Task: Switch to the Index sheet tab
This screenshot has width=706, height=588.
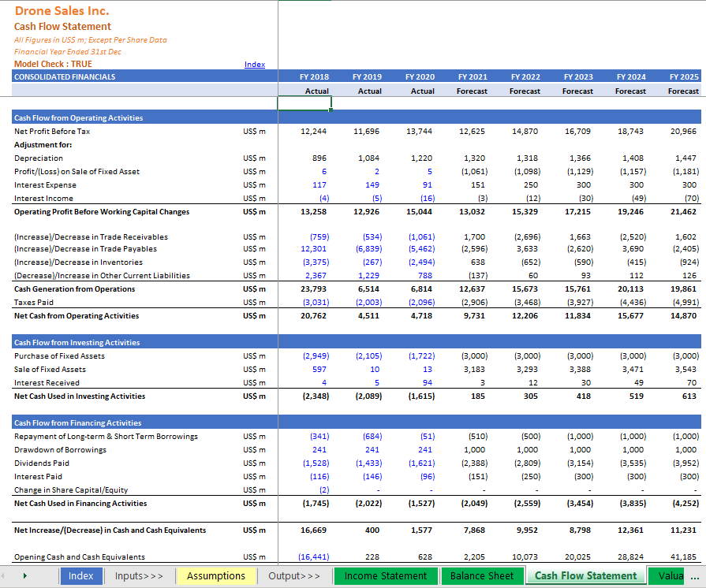Action: point(81,576)
